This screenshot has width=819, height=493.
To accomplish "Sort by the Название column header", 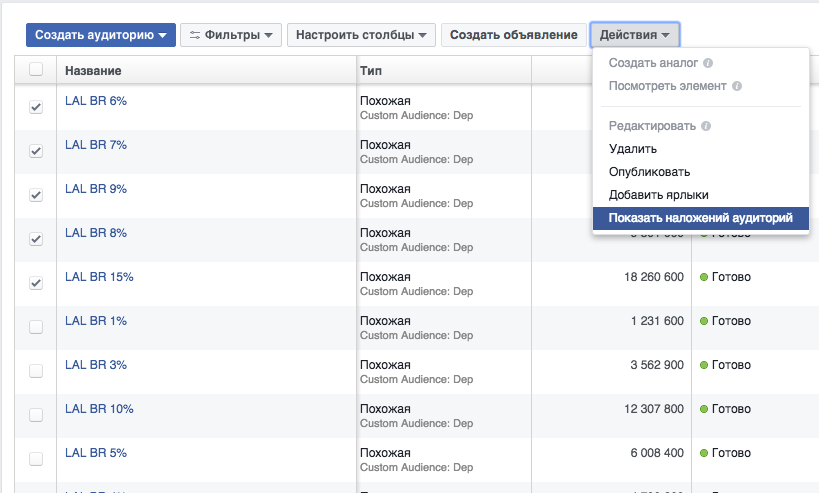I will tap(94, 71).
